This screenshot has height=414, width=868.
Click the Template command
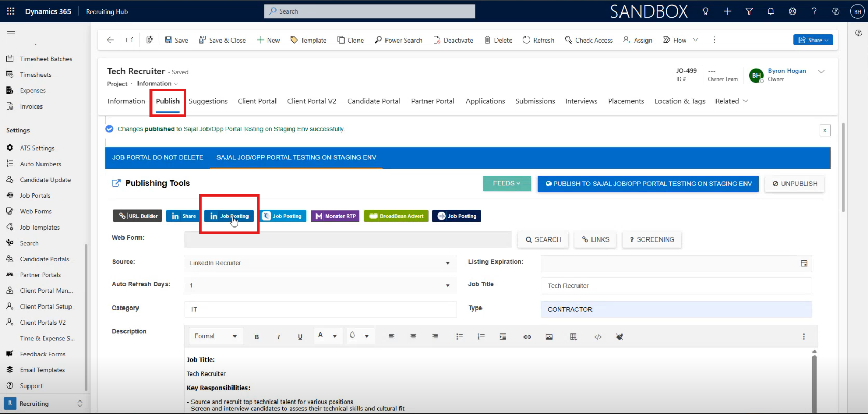tap(308, 40)
